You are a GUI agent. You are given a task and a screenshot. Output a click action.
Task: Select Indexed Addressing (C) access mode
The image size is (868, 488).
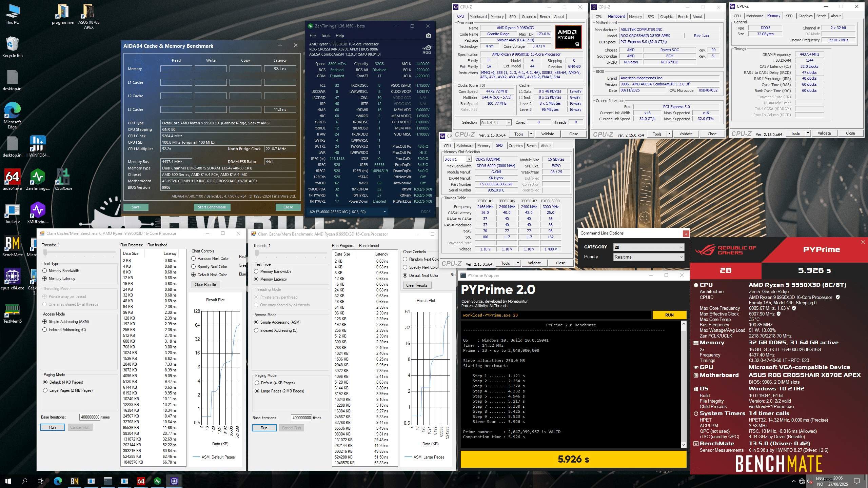click(45, 330)
